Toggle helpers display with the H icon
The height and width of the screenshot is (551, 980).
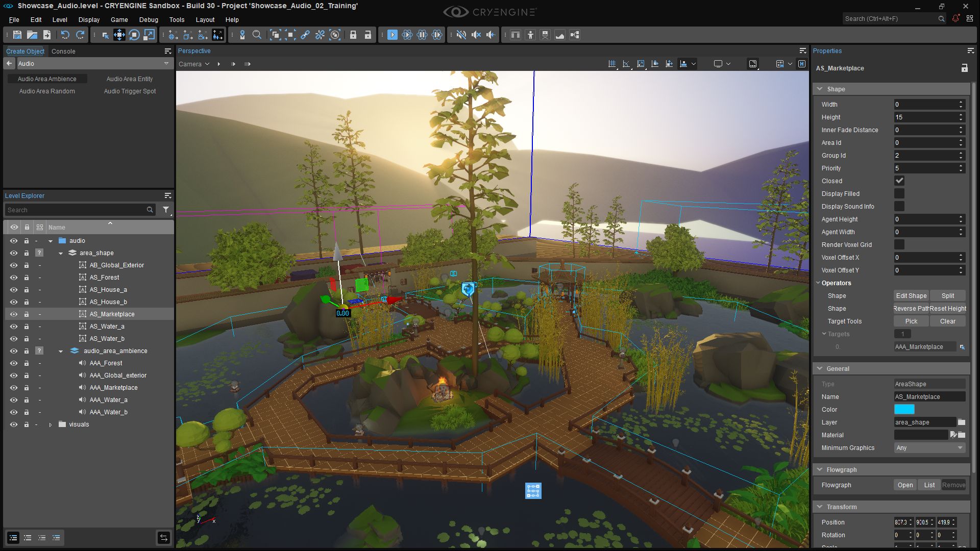[802, 64]
